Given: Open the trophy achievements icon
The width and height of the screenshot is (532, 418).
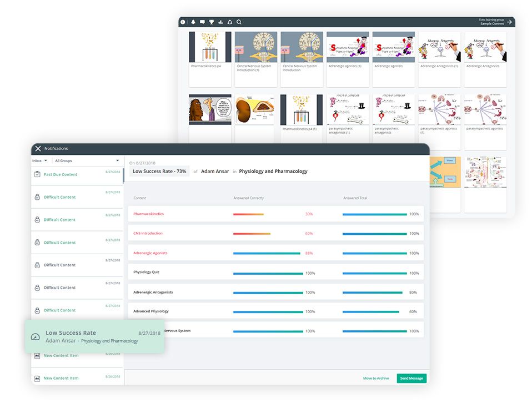Looking at the screenshot, I should point(212,22).
